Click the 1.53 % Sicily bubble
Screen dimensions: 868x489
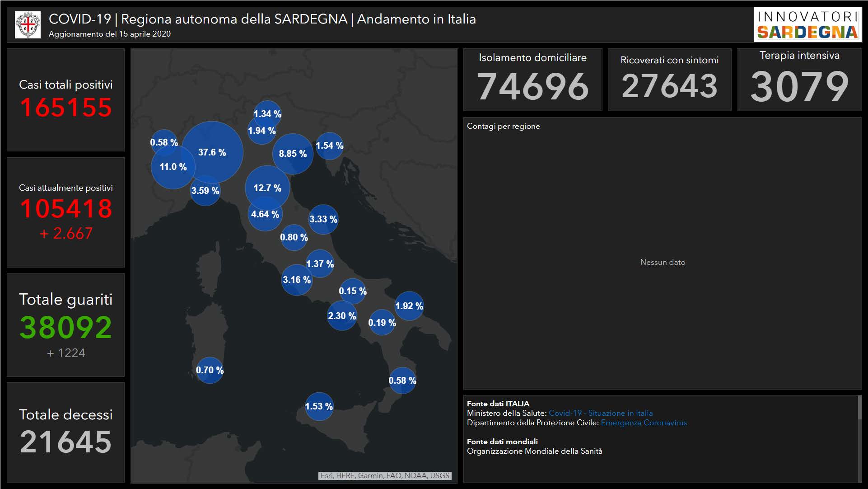point(319,406)
